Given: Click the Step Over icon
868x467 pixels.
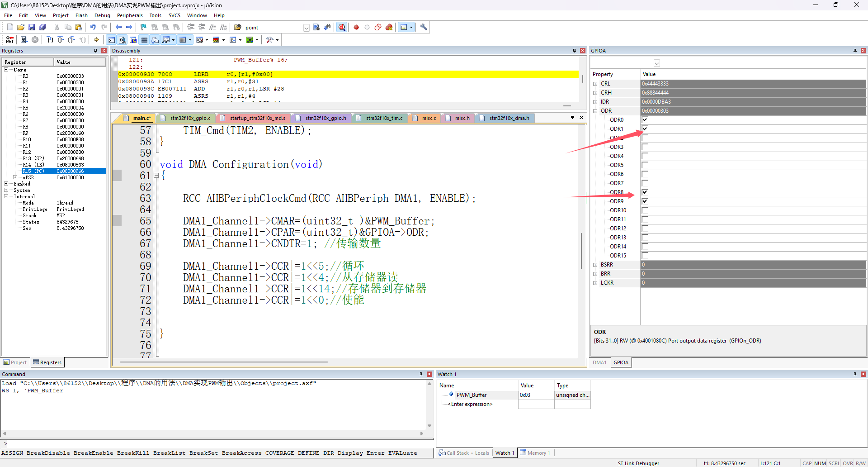Looking at the screenshot, I should click(x=61, y=40).
